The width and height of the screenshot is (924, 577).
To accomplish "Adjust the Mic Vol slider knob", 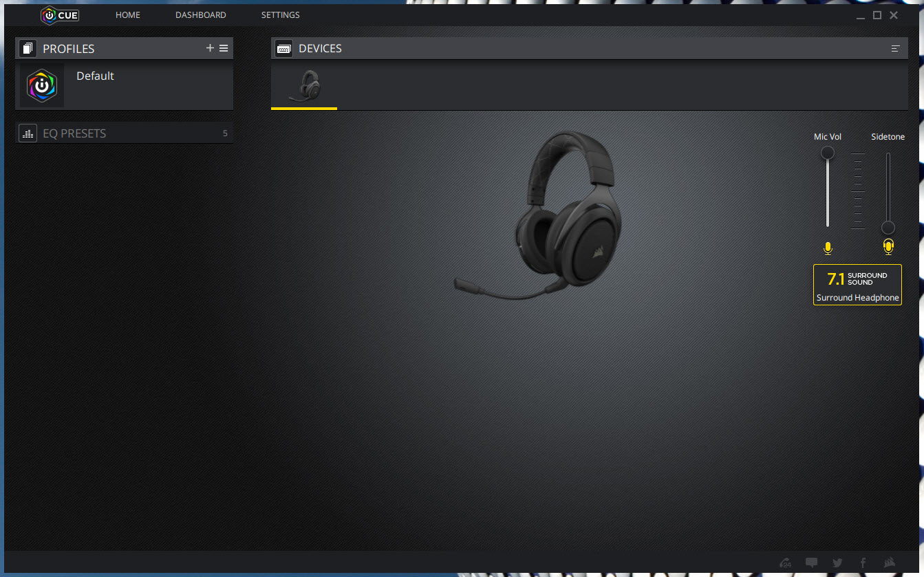I will (x=828, y=153).
